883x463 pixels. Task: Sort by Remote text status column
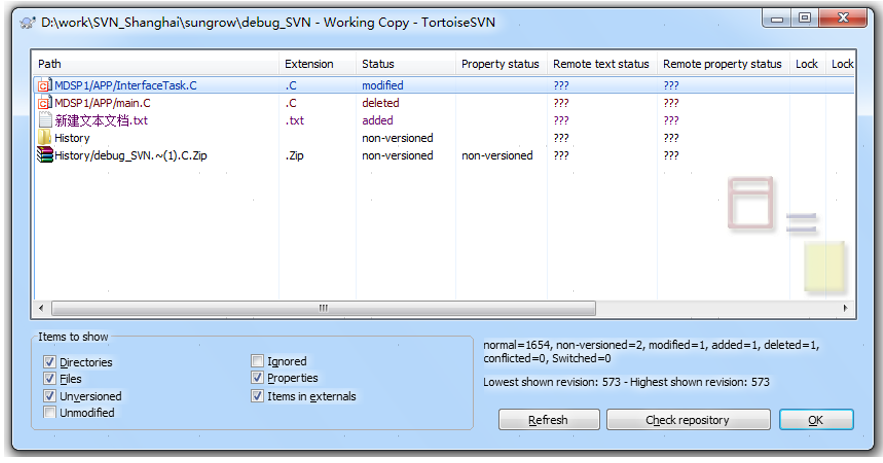[x=602, y=64]
